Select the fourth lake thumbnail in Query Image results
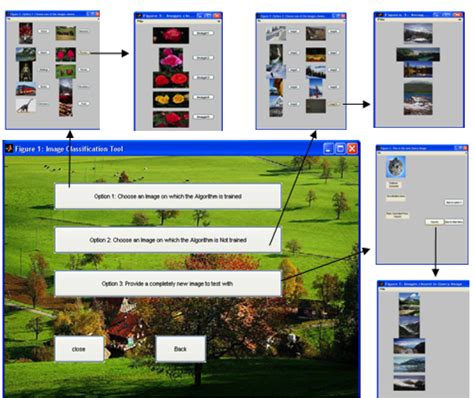This screenshot has height=398, width=474. coord(409,364)
